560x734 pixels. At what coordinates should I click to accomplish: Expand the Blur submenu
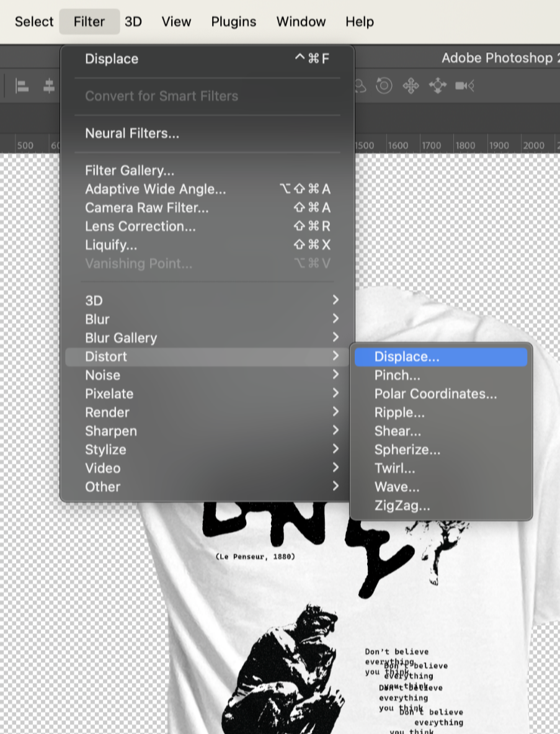pyautogui.click(x=207, y=320)
